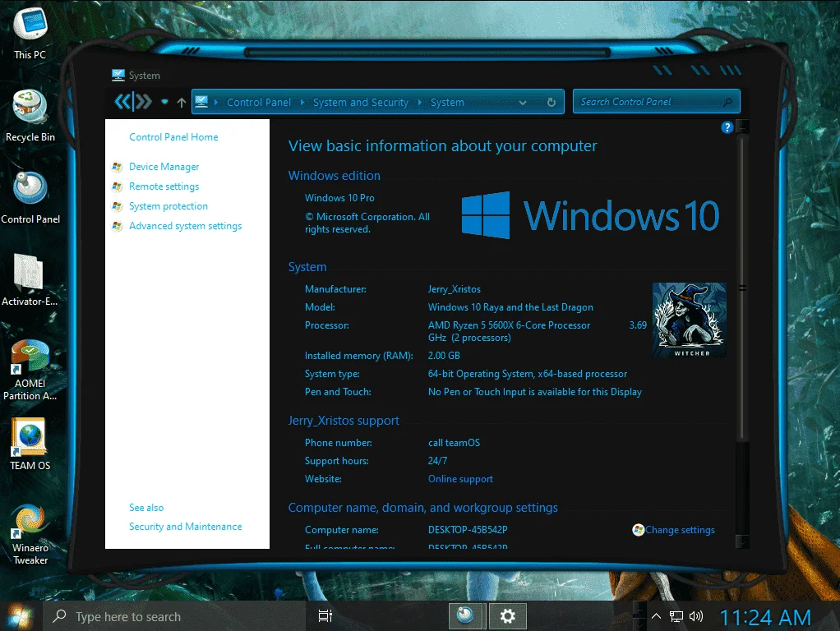
Task: Click the address bar computer icon
Action: [x=201, y=101]
